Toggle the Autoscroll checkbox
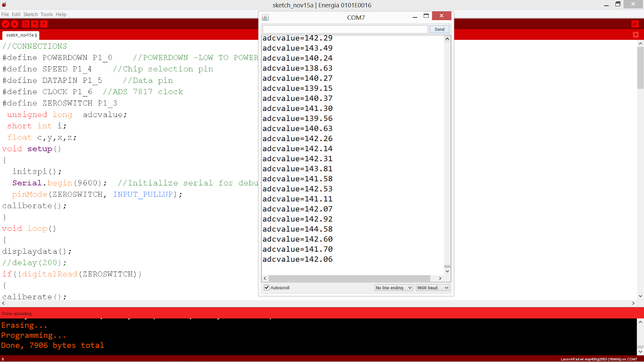 coord(266,287)
